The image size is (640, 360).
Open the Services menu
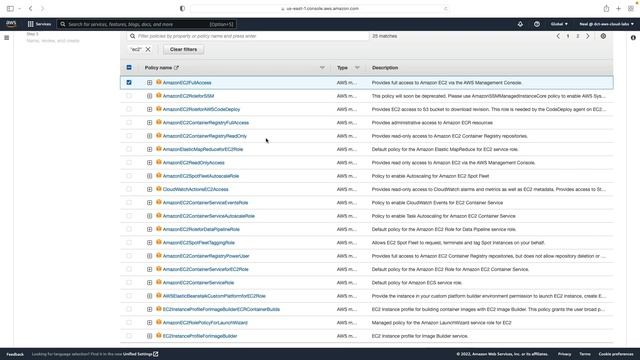pyautogui.click(x=39, y=24)
